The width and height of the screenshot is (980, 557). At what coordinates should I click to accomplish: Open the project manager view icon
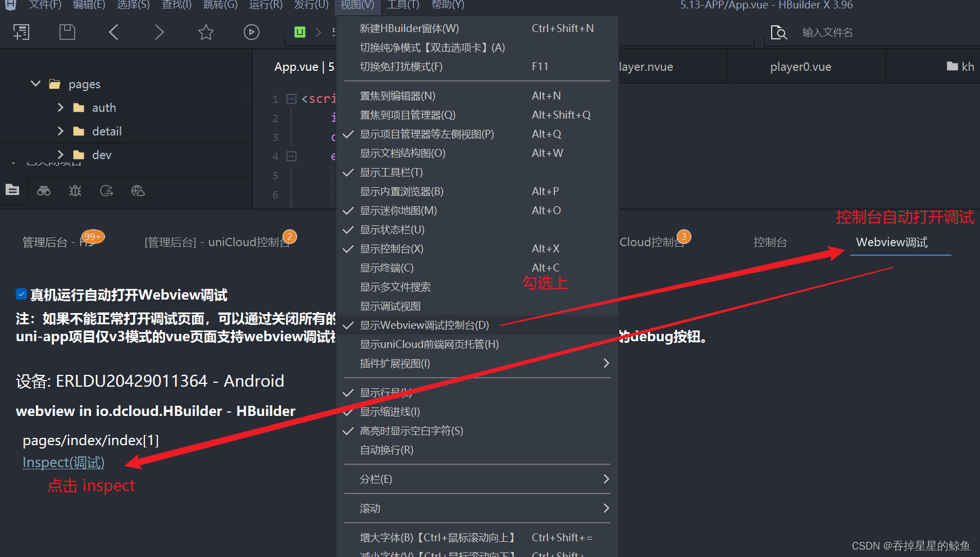click(12, 191)
